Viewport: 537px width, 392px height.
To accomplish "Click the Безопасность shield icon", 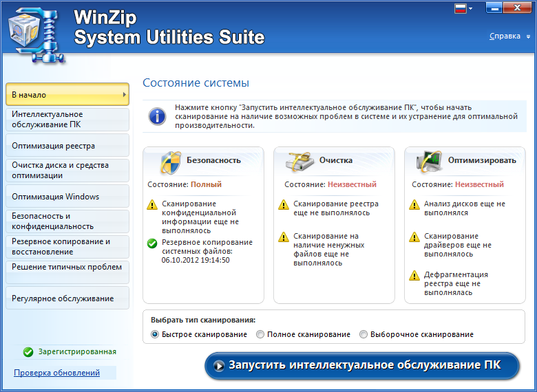I will point(171,163).
